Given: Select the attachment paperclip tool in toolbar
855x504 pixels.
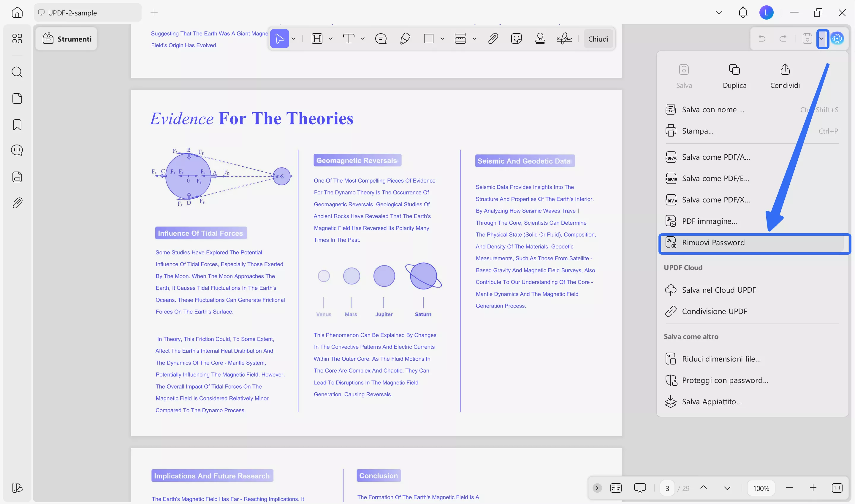Looking at the screenshot, I should (x=493, y=39).
